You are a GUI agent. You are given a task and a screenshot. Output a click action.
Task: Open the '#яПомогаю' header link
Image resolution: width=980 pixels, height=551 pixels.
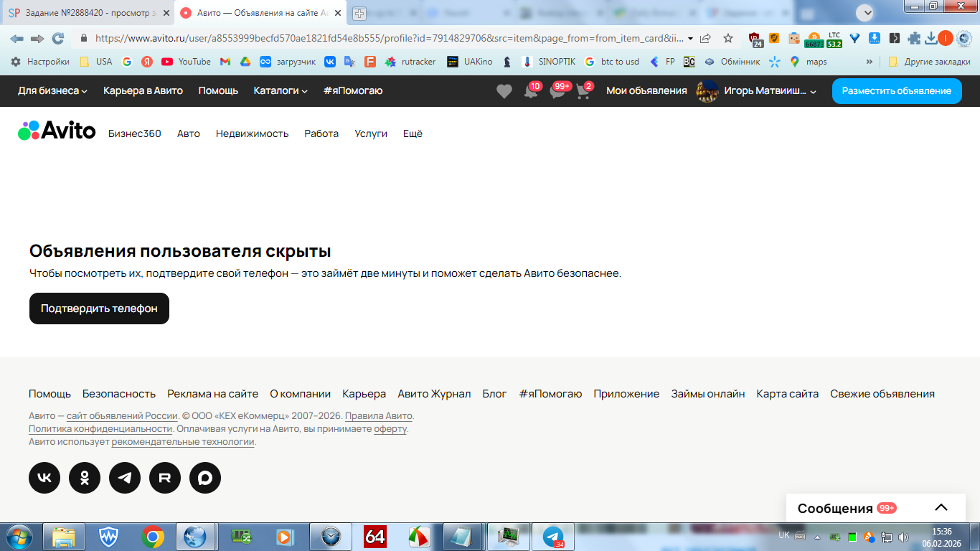tap(353, 91)
